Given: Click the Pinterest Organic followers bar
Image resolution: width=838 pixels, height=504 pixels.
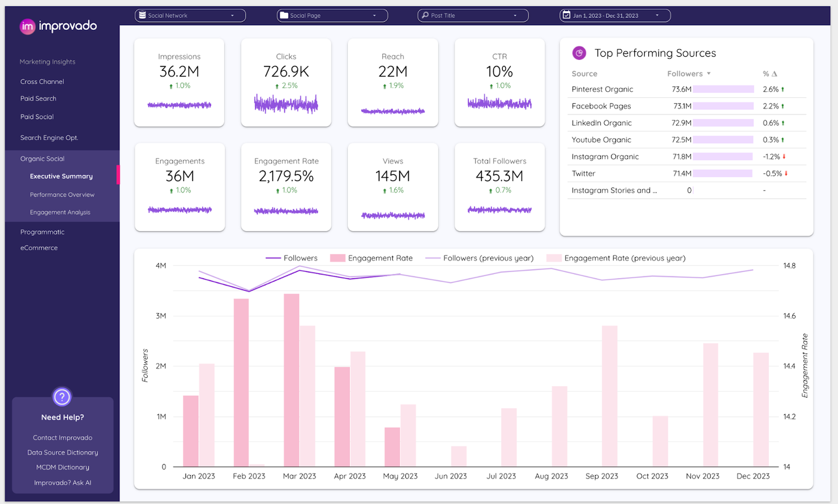Looking at the screenshot, I should [723, 89].
